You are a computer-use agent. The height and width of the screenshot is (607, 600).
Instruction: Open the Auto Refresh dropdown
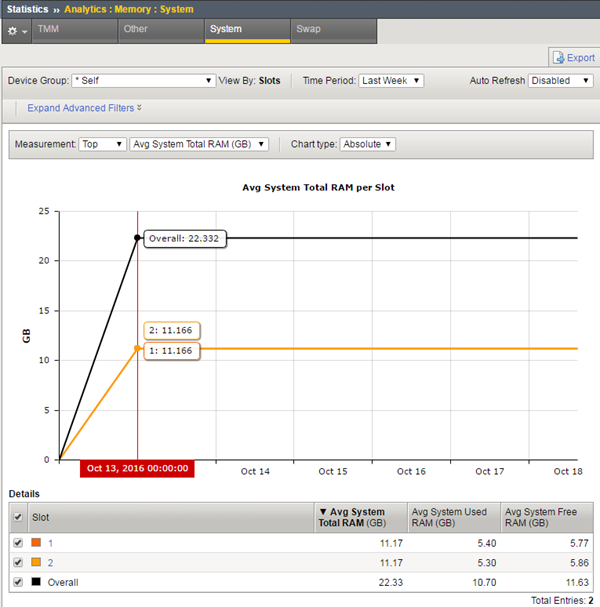click(561, 81)
